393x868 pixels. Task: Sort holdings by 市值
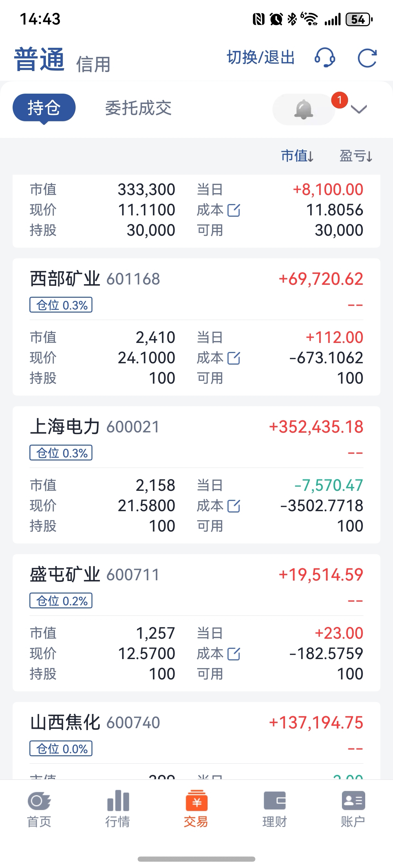[297, 156]
